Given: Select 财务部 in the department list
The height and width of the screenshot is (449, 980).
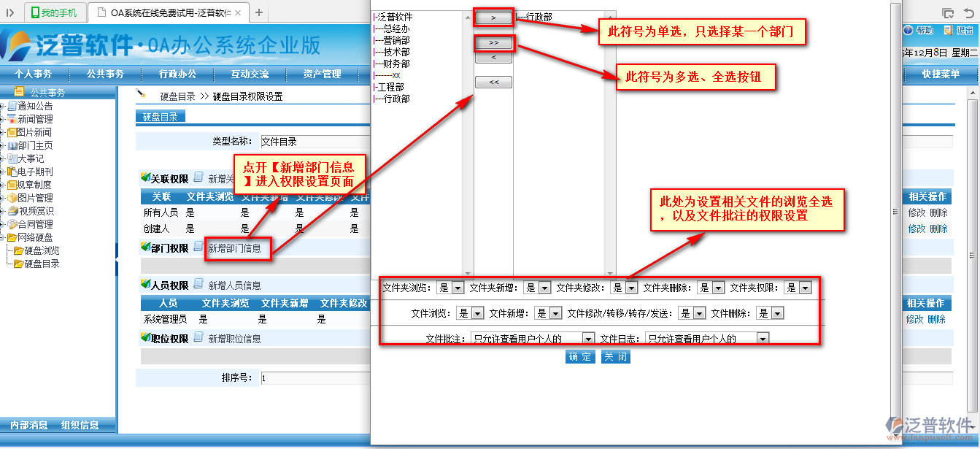Looking at the screenshot, I should coord(391,64).
